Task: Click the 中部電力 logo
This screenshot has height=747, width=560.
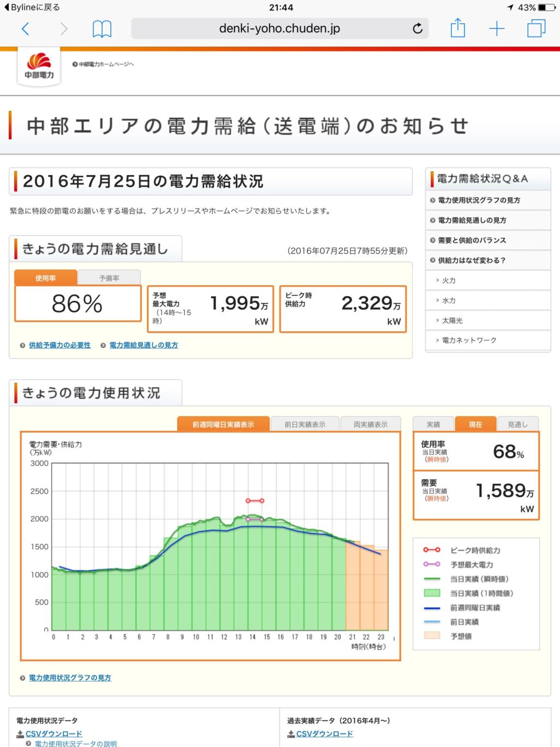Action: pyautogui.click(x=39, y=67)
